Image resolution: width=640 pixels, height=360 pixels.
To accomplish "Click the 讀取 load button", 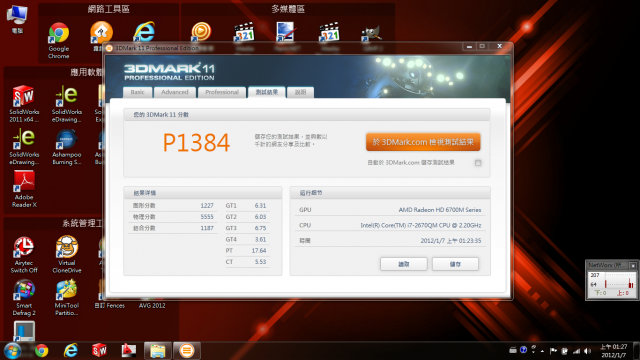I will (404, 264).
